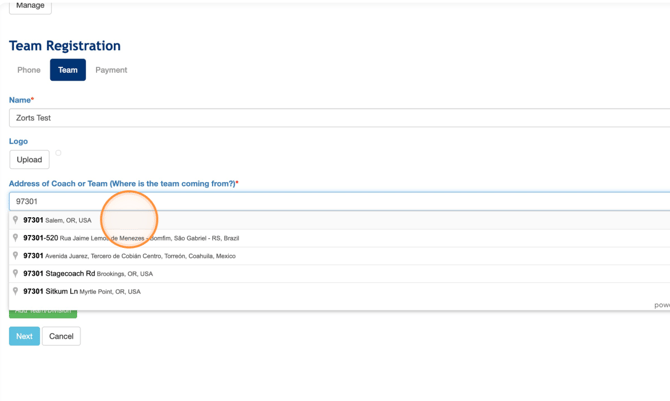Click the blue Next button
Viewport: 670px width, 401px height.
(x=24, y=336)
